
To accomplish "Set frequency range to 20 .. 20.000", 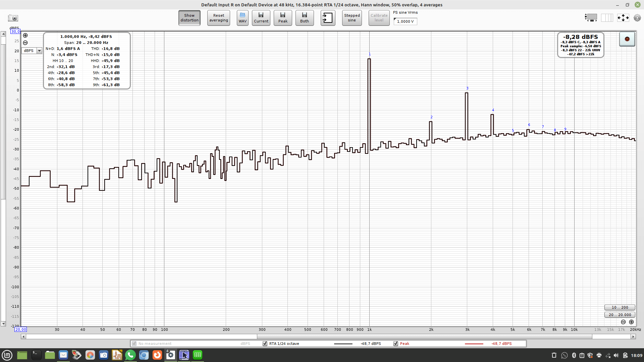I will point(620,315).
